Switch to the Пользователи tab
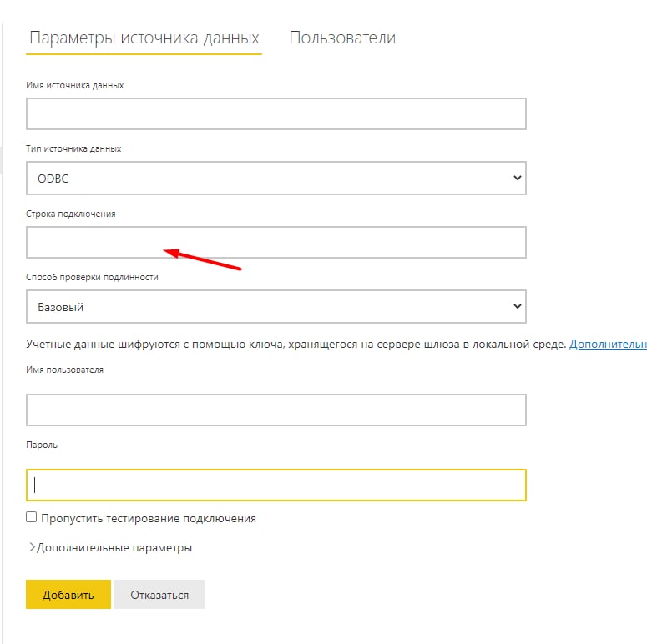Viewport: 647px width, 644px height. point(342,38)
